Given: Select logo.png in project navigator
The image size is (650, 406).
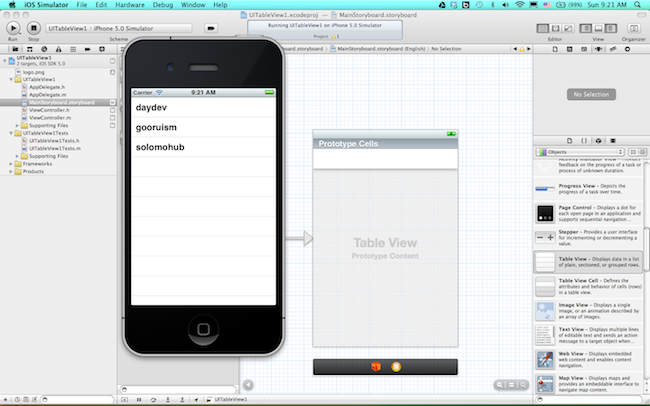Looking at the screenshot, I should point(34,72).
